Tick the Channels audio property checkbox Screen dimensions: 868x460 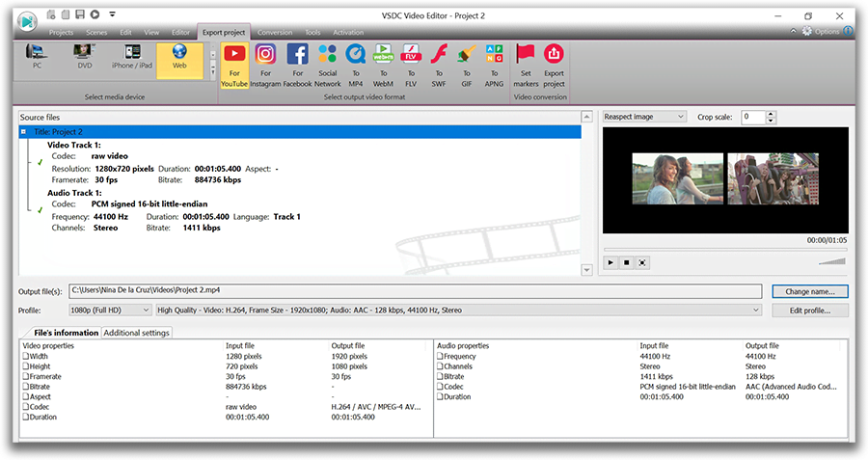440,365
